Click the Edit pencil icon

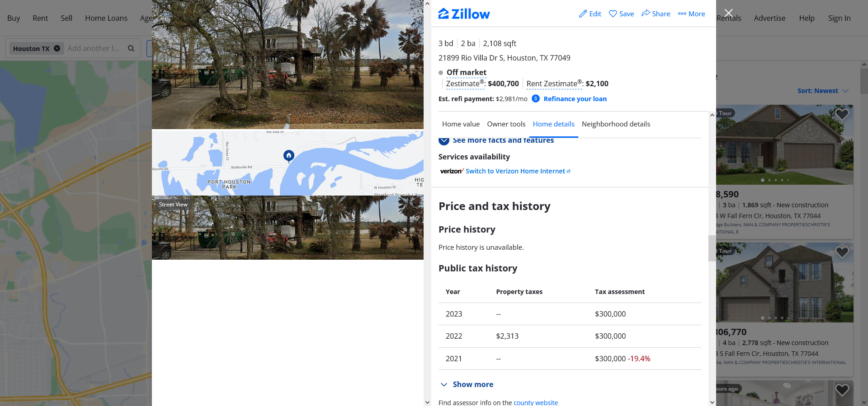[583, 14]
